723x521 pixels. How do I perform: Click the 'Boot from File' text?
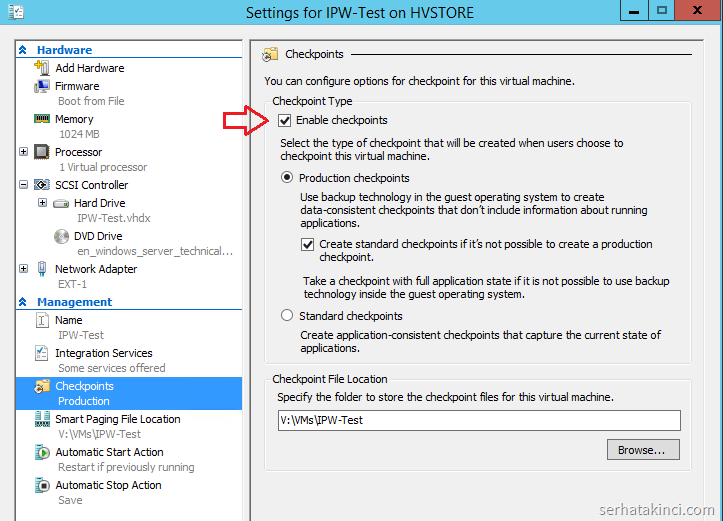[x=91, y=101]
